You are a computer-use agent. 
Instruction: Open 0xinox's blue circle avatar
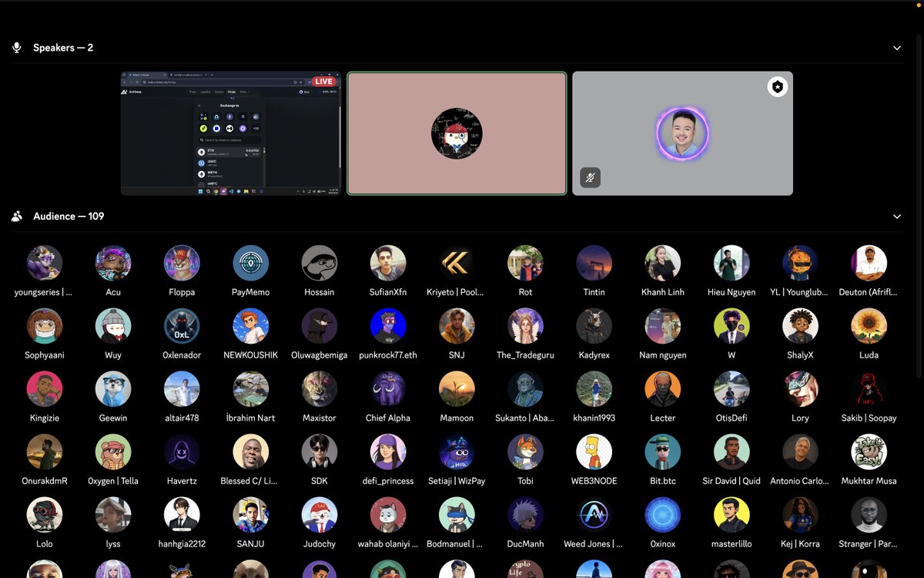pyautogui.click(x=663, y=516)
